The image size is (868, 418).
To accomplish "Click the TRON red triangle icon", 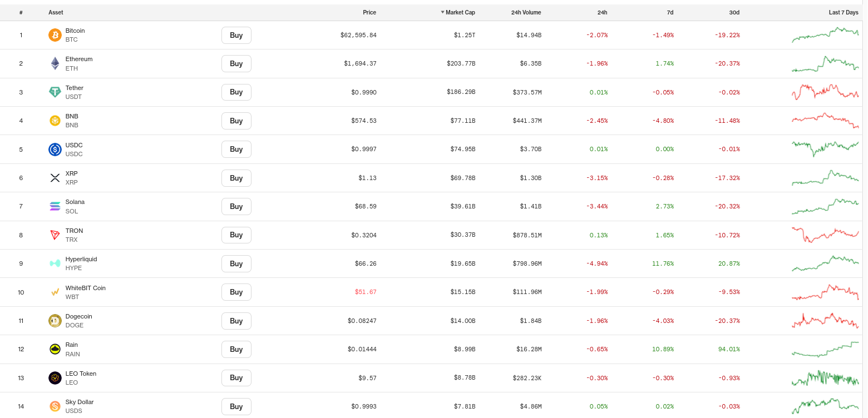I will (x=55, y=235).
